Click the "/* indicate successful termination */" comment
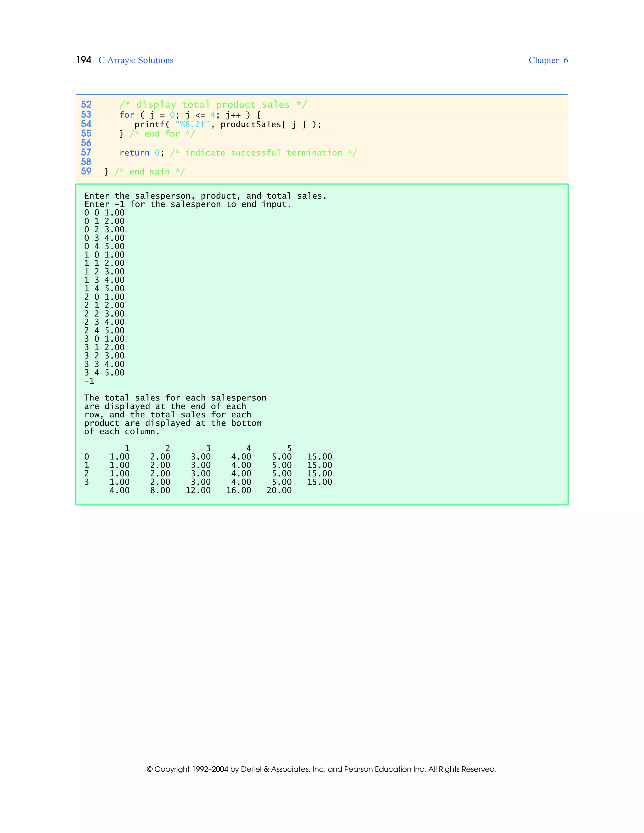Image resolution: width=644 pixels, height=833 pixels. coord(264,153)
